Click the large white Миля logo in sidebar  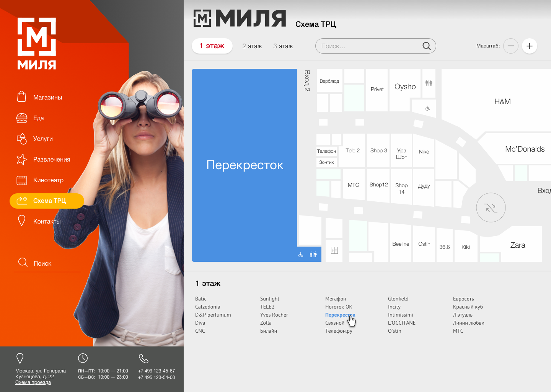point(37,43)
